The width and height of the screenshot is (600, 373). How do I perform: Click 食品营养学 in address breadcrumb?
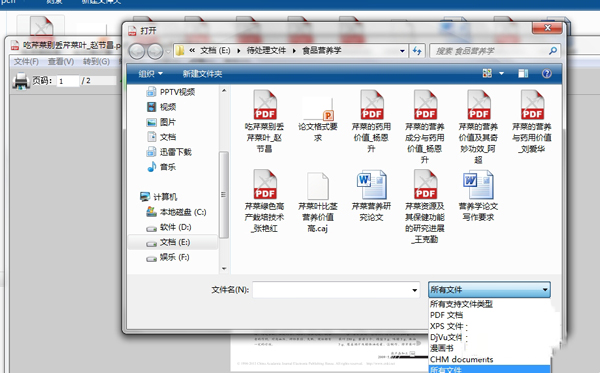point(322,50)
